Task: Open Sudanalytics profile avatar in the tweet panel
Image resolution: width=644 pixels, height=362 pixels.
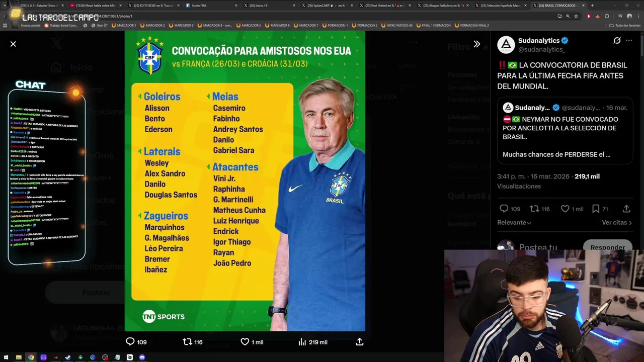Action: [x=506, y=45]
